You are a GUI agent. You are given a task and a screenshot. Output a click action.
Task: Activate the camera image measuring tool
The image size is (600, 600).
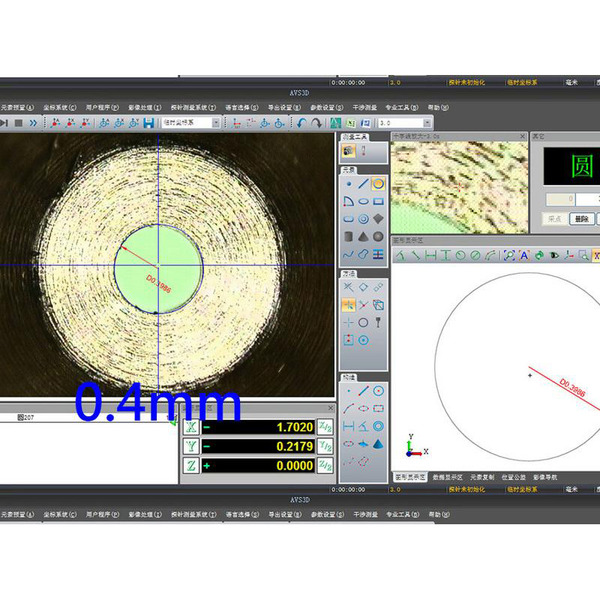[x=348, y=151]
